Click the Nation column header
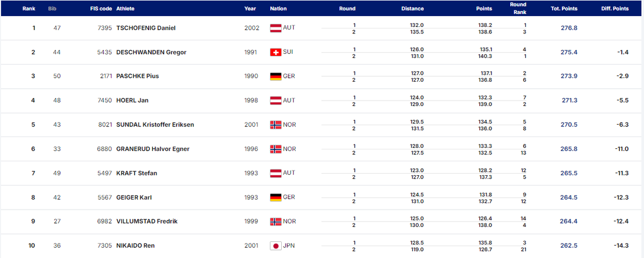This screenshot has width=644, height=258. tap(278, 9)
